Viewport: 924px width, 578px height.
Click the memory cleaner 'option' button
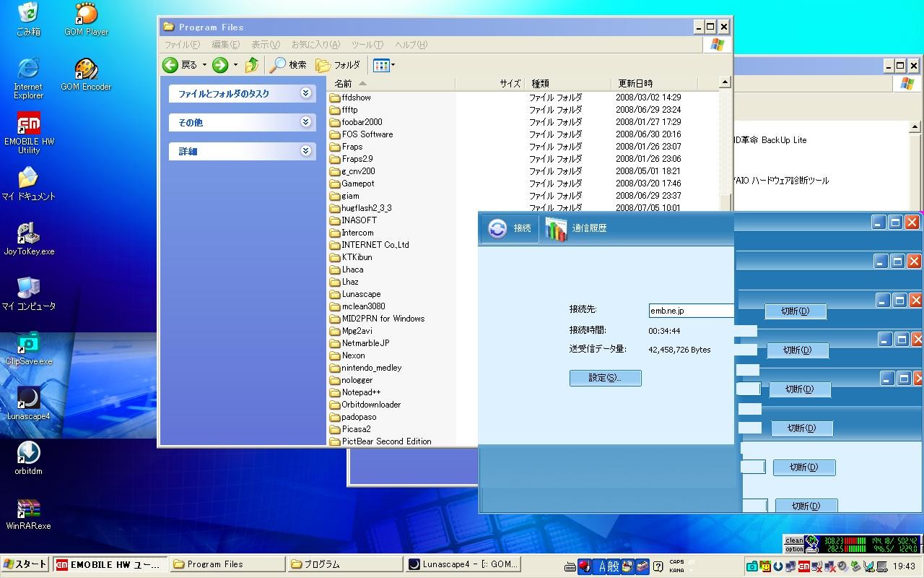[x=793, y=549]
